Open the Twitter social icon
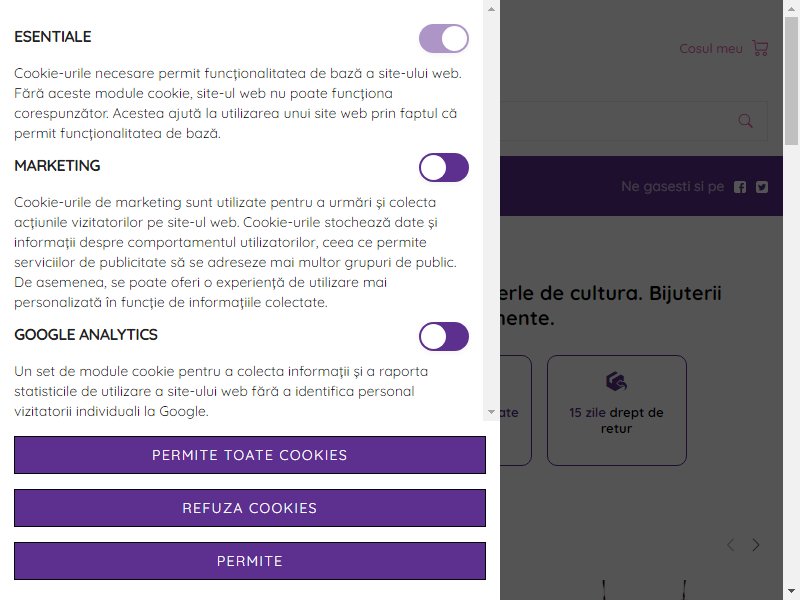Screen dimensions: 800x600 click(762, 187)
